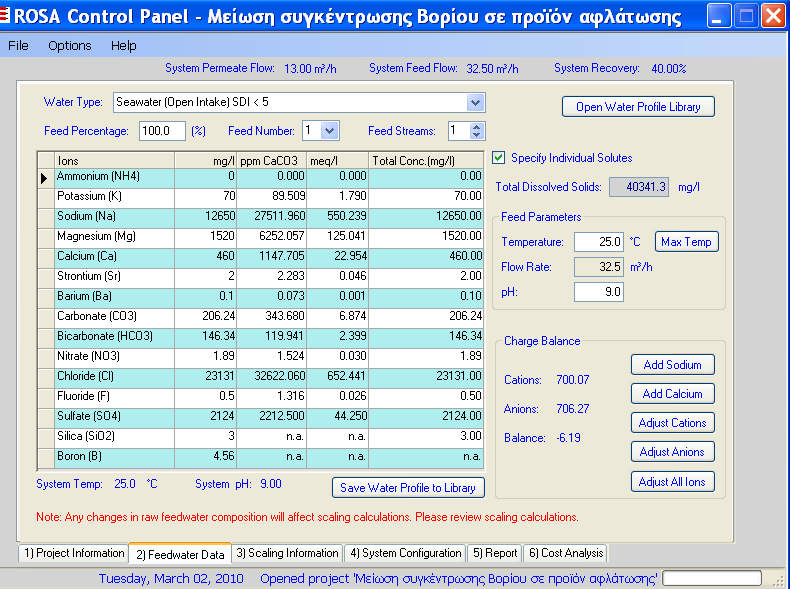Viewport: 790px width, 589px height.
Task: Click Add Sodium button
Action: point(673,365)
